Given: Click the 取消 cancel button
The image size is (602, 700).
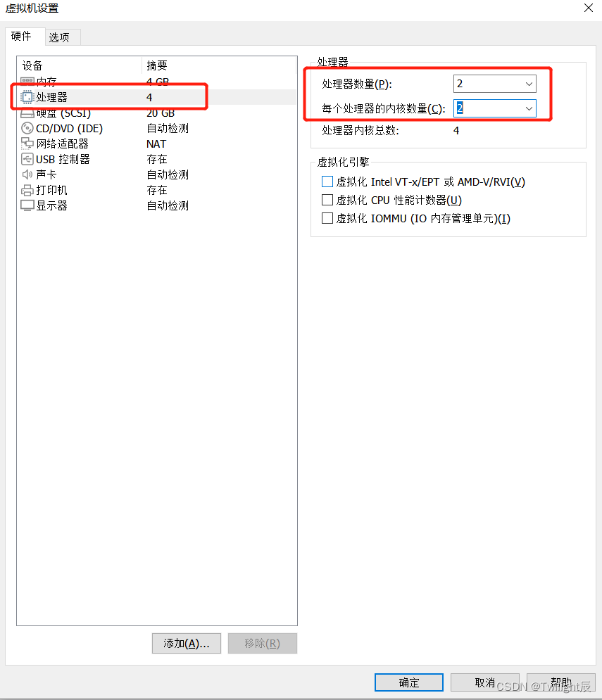Looking at the screenshot, I should (x=485, y=682).
